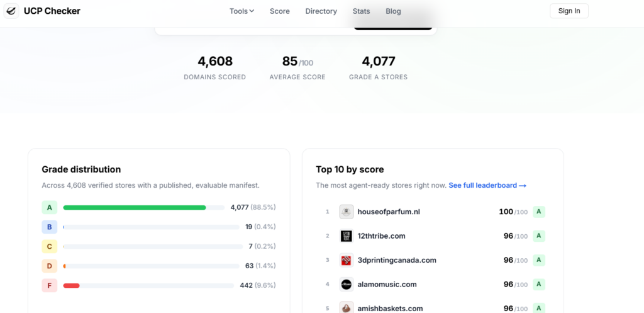Click the grade C distribution badge
This screenshot has width=644, height=313.
[x=49, y=246]
